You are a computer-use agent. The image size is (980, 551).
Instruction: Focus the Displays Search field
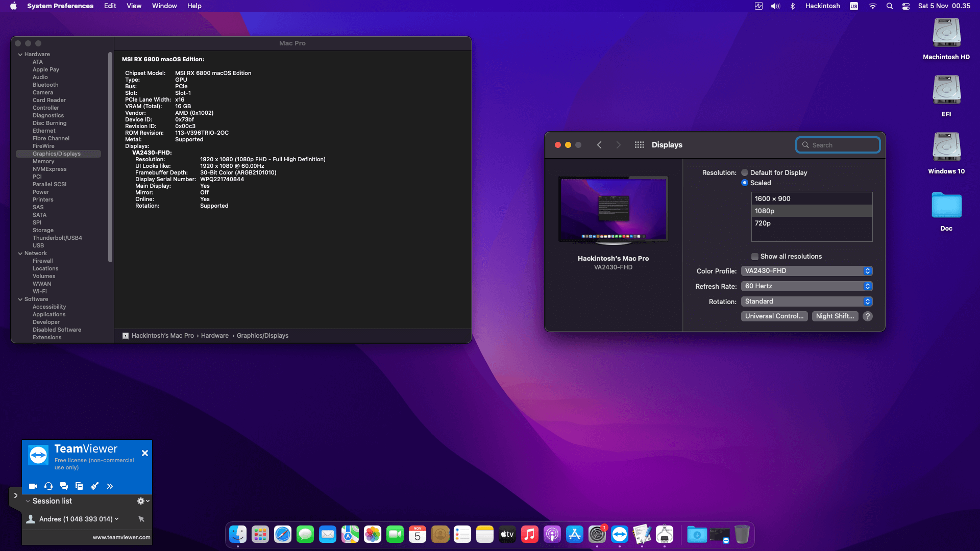tap(838, 145)
